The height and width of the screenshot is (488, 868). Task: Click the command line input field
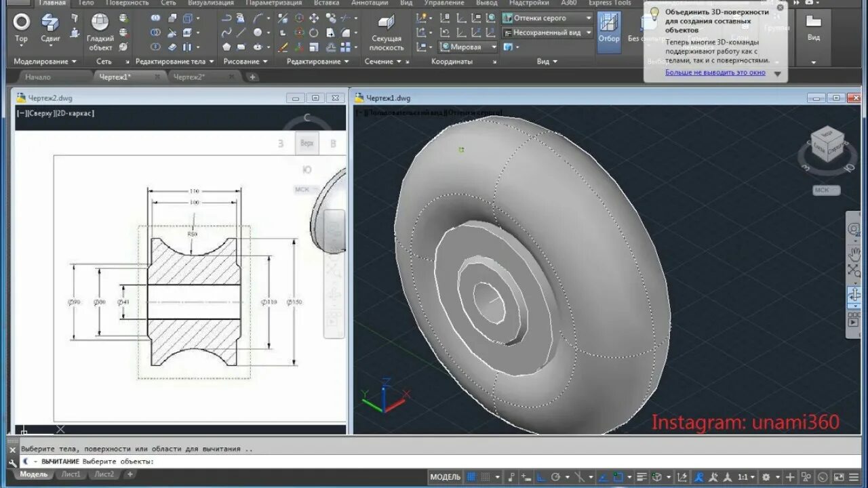click(x=434, y=462)
